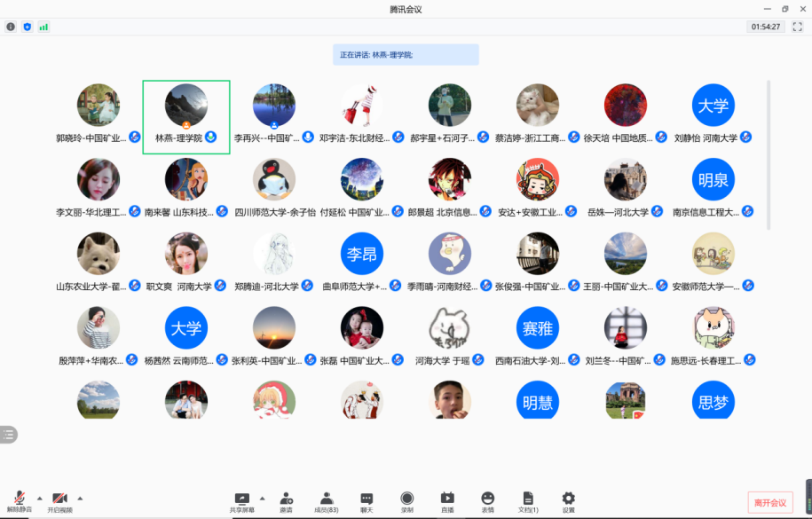
Task: Open the chat (聊天) window
Action: [x=367, y=502]
